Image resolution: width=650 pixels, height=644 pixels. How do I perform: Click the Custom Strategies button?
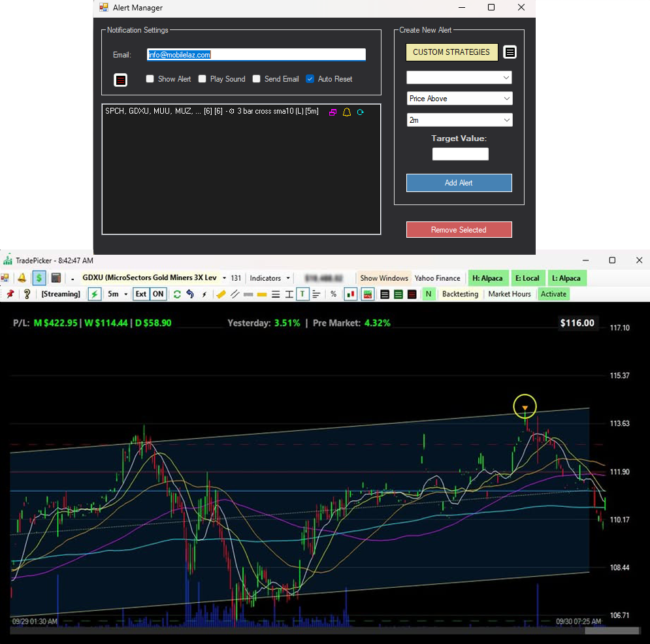point(451,52)
